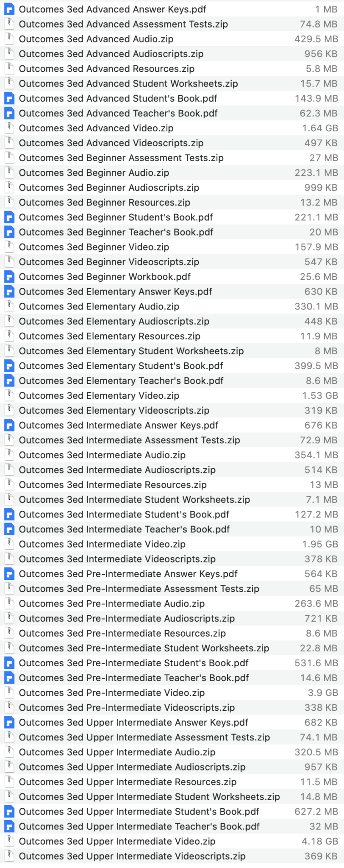This screenshot has height=868, width=344.
Task: Click zip icon of Elementary Video.zip
Action: [x=9, y=395]
